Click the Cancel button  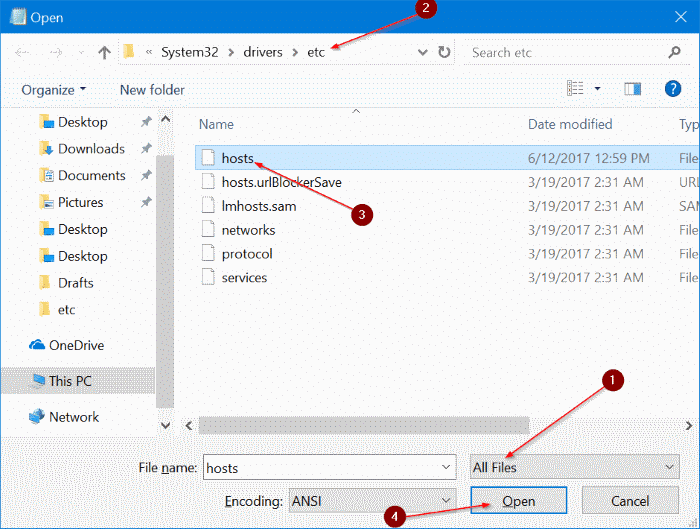point(630,501)
